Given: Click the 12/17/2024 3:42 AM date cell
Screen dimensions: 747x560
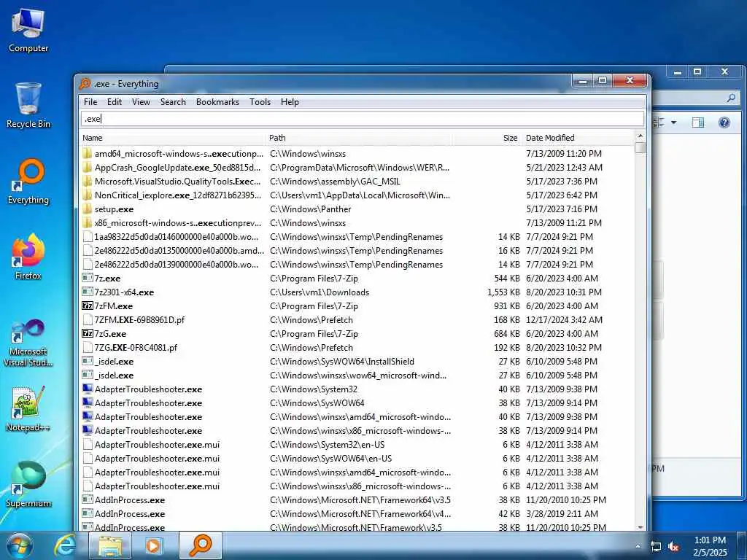Looking at the screenshot, I should point(564,319).
